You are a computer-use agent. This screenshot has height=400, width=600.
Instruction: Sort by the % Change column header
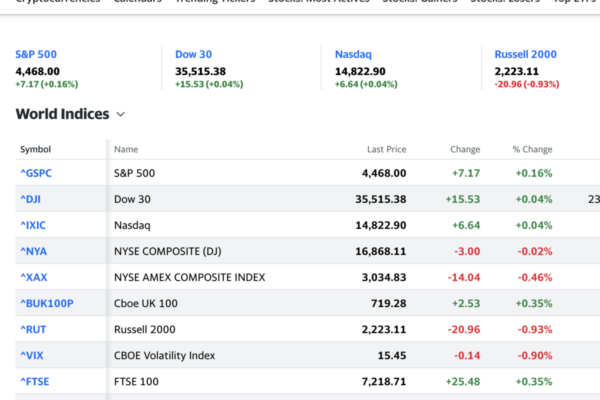(532, 149)
